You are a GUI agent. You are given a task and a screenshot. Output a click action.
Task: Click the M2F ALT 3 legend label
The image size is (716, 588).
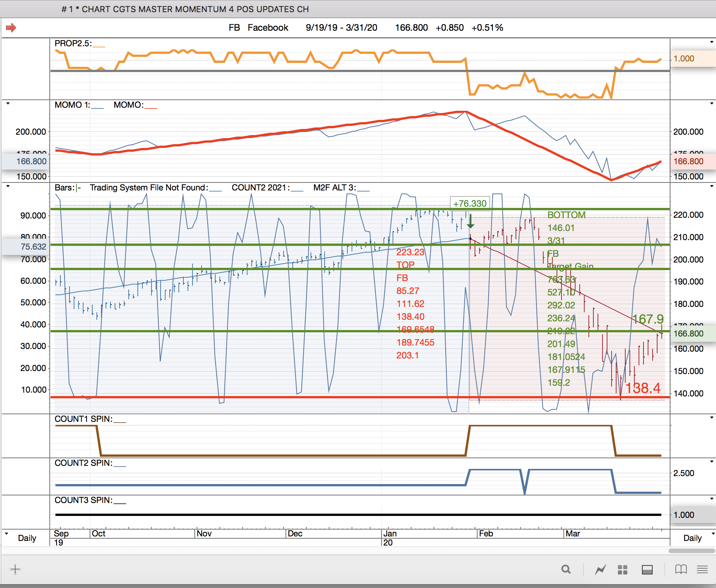(334, 188)
